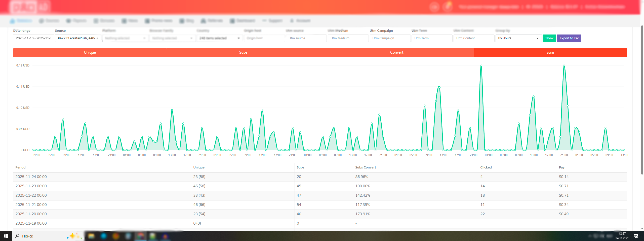Click the site logo in the red header
Viewport: 644px width, 241px height.
coord(30,7)
